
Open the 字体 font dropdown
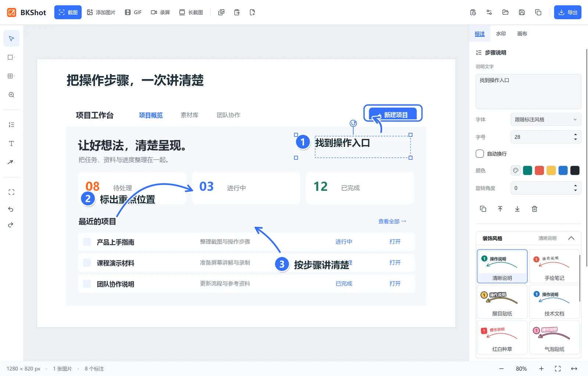[x=546, y=120]
